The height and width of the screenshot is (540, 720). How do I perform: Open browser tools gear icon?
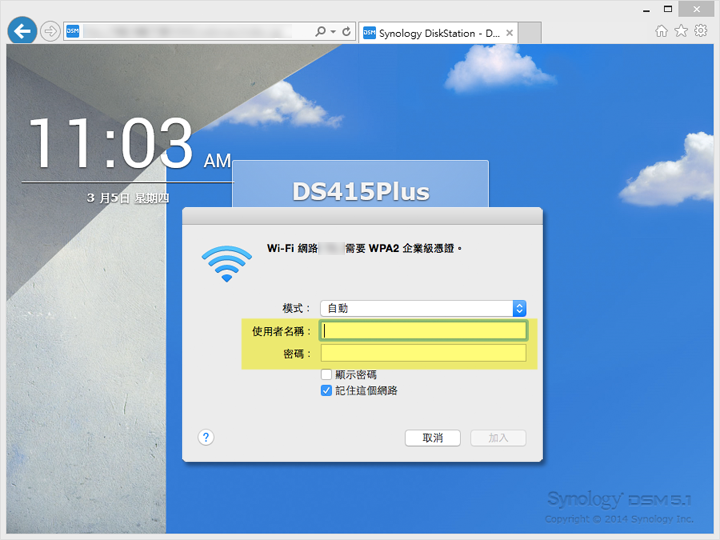point(701,31)
